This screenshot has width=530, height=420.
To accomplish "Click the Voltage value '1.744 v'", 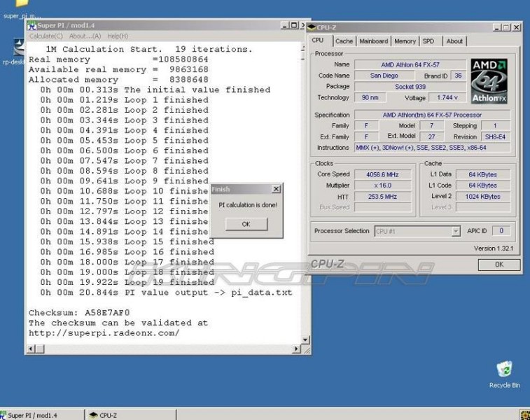I will pos(447,98).
